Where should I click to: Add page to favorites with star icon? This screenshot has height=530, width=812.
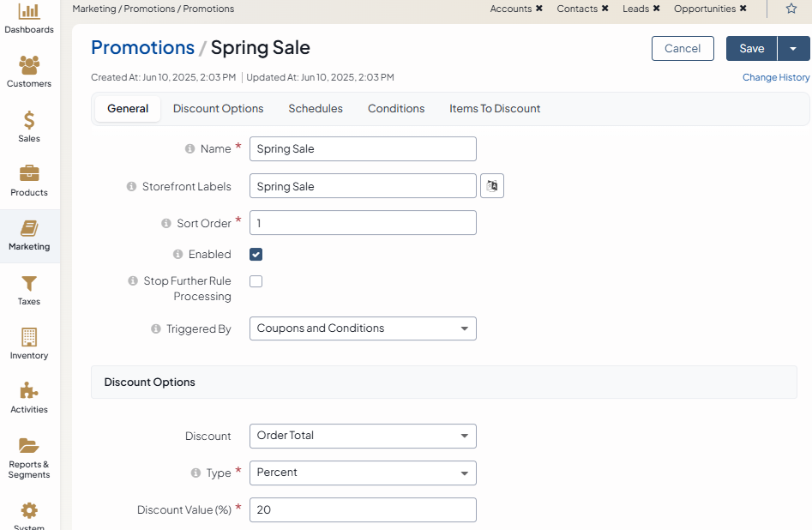click(x=791, y=9)
